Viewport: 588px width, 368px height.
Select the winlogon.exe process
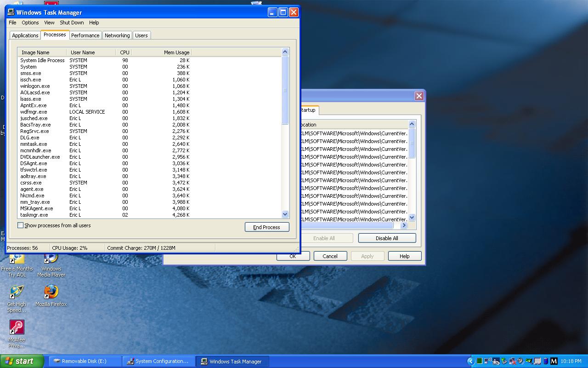[x=105, y=86]
